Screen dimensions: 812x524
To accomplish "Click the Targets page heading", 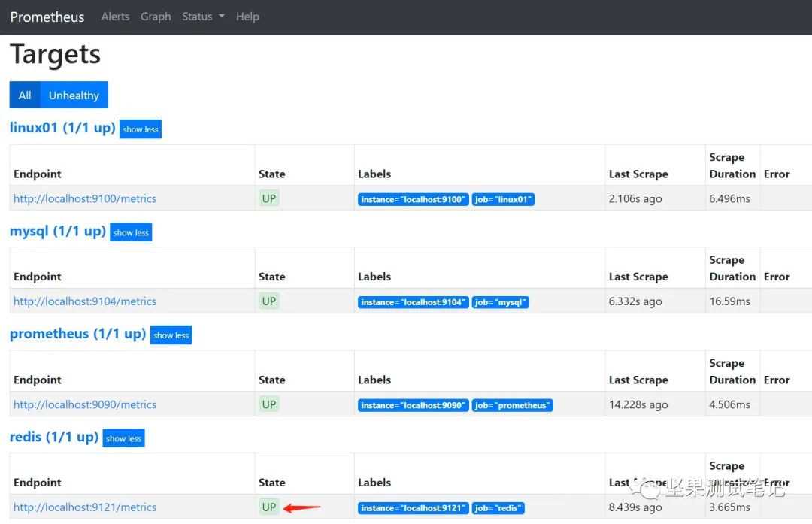I will click(56, 54).
